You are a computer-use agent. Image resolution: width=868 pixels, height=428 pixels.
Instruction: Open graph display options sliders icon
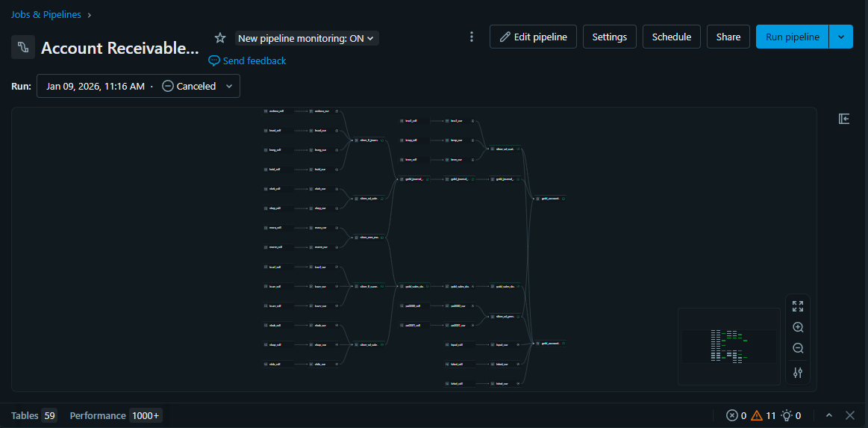(x=798, y=373)
